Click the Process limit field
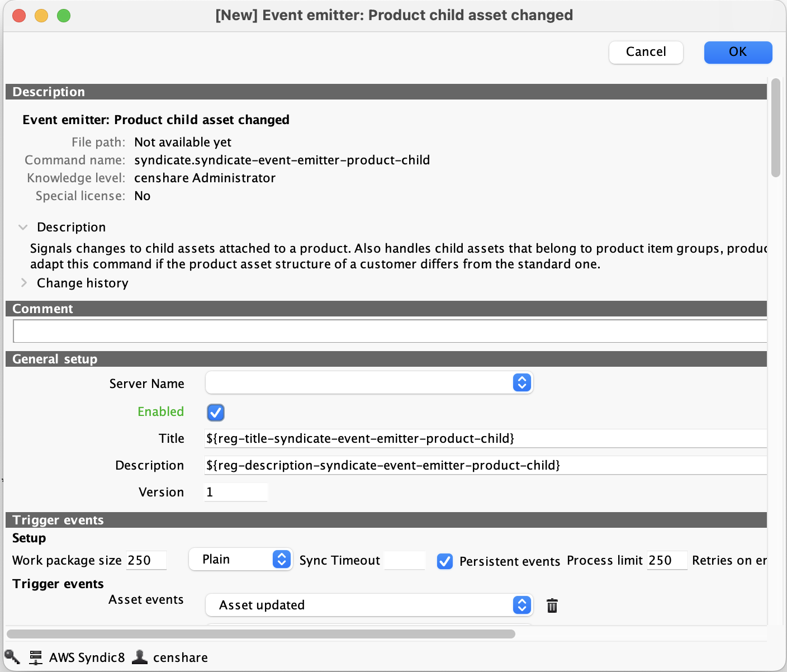This screenshot has height=672, width=787. pos(667,560)
